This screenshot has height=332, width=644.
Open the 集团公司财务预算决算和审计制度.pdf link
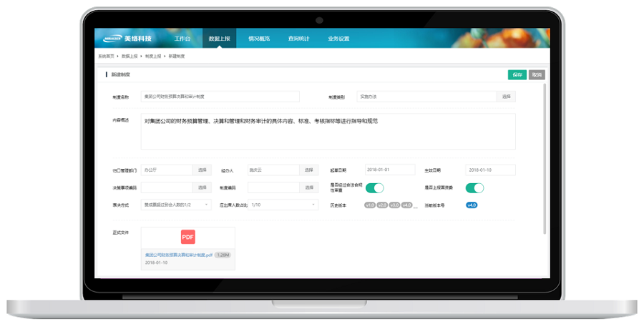click(x=179, y=255)
